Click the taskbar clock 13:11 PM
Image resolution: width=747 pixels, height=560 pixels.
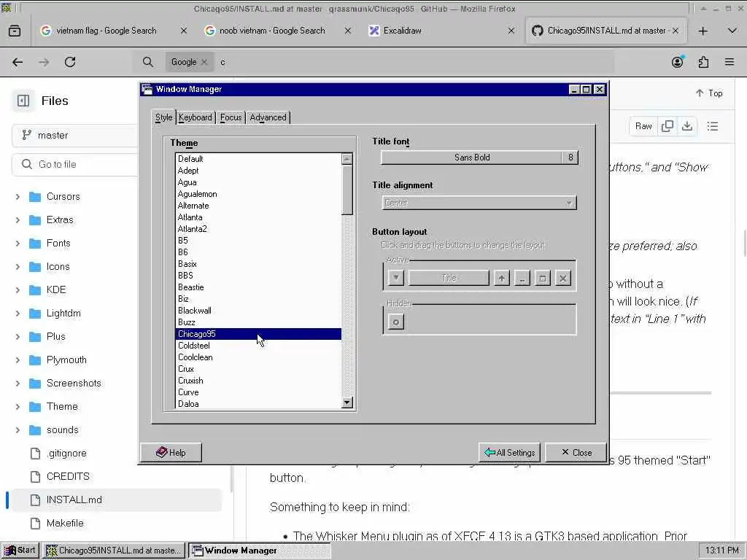pos(721,551)
